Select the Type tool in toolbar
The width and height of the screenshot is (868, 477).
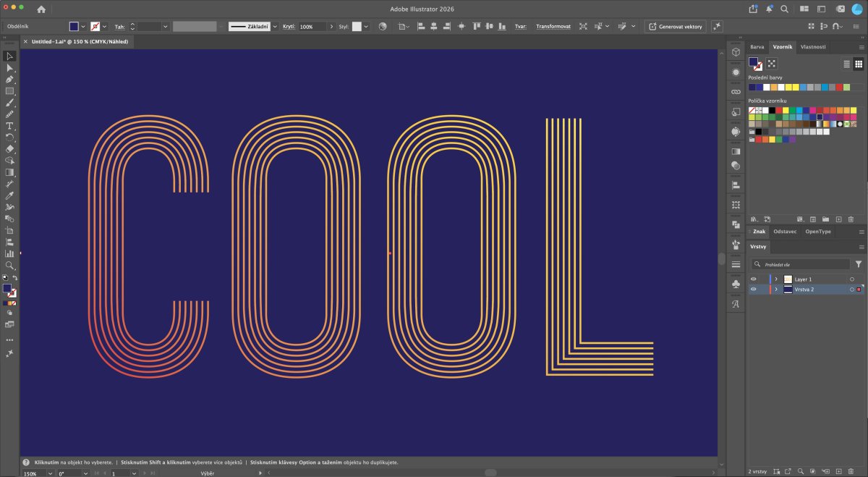(x=10, y=126)
